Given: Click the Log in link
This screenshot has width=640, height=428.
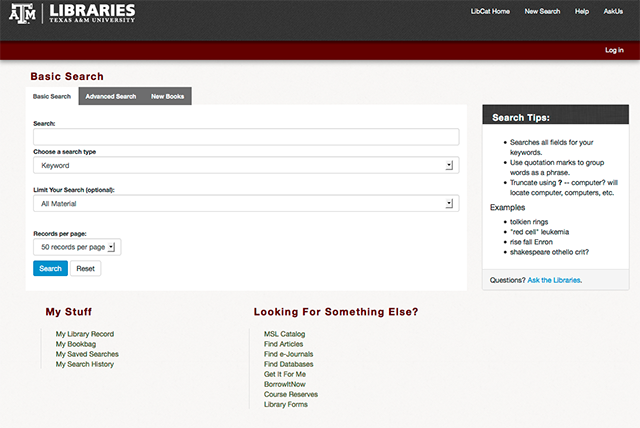Looking at the screenshot, I should pyautogui.click(x=614, y=50).
